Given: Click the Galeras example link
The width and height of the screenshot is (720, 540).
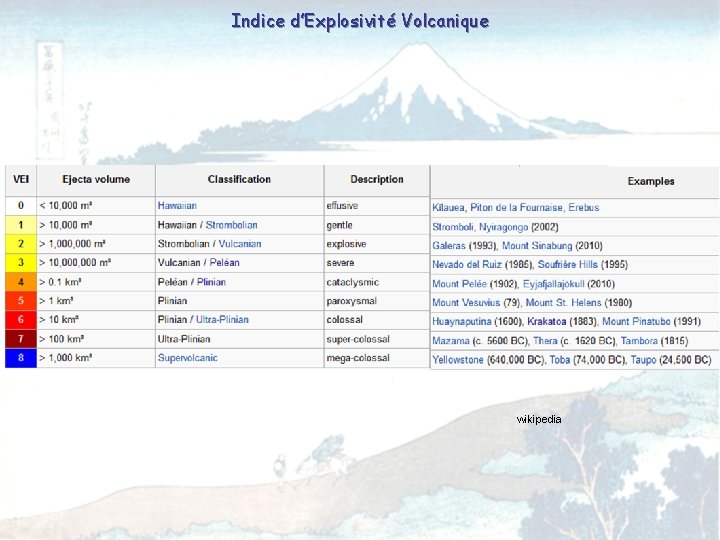Looking at the screenshot, I should coord(449,246).
